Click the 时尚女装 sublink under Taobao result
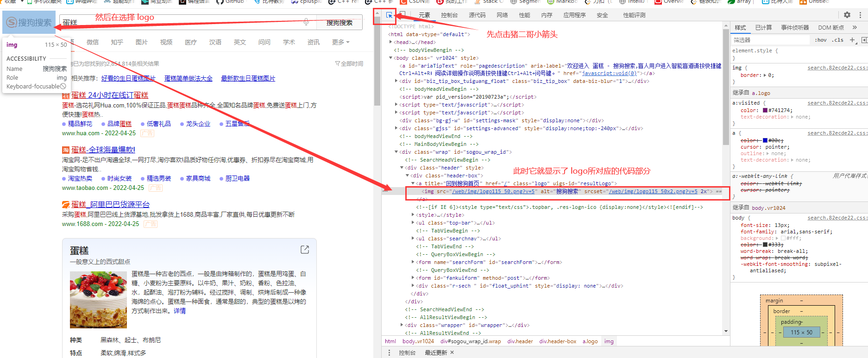868x358 pixels. click(120, 178)
